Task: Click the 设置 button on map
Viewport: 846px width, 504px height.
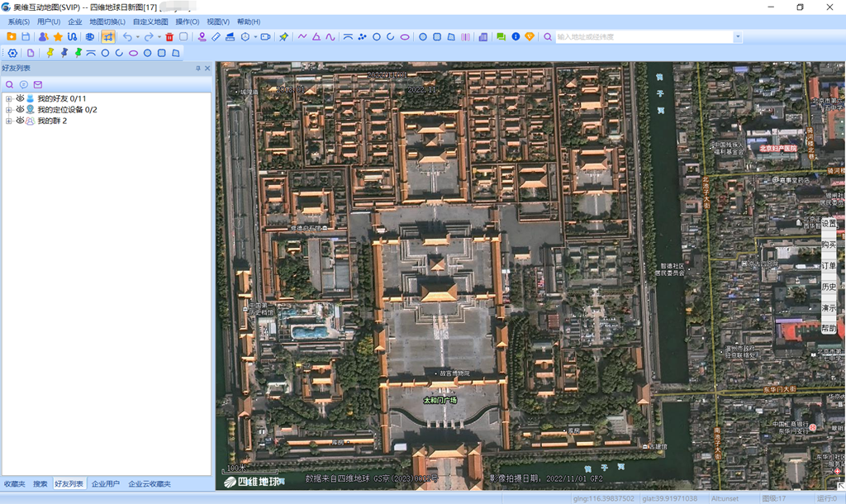Action: (829, 223)
